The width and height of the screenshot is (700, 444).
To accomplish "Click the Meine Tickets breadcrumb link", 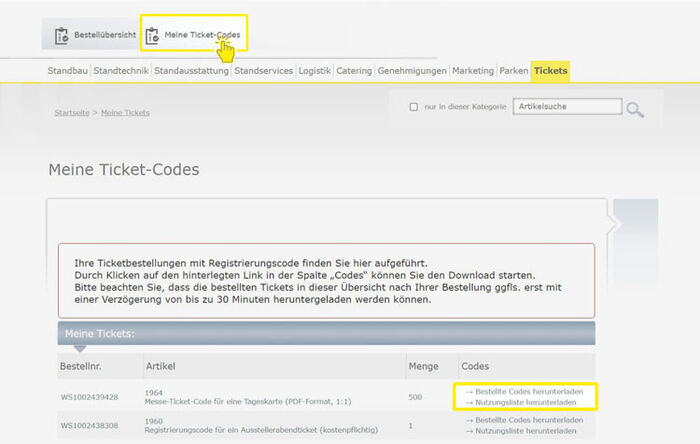I will 125,113.
